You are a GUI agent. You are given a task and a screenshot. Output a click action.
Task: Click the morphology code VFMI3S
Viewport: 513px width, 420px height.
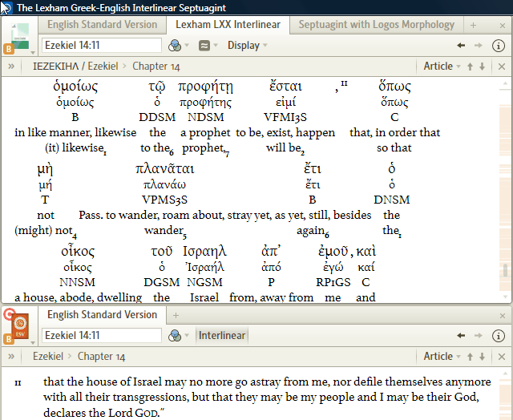tap(285, 117)
